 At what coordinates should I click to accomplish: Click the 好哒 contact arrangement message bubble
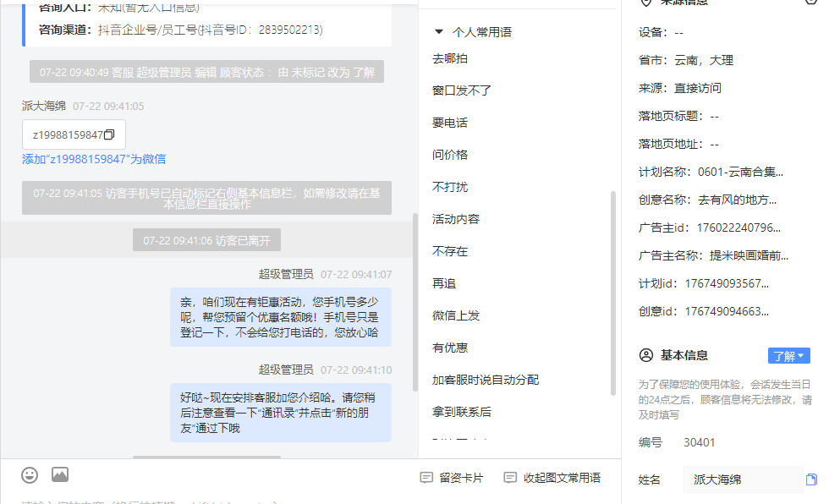point(281,413)
